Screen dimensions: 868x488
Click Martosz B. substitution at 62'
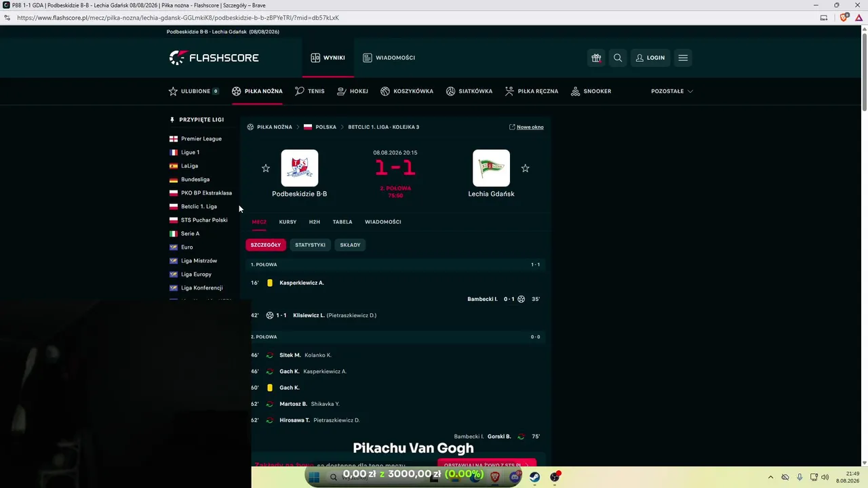pos(293,404)
